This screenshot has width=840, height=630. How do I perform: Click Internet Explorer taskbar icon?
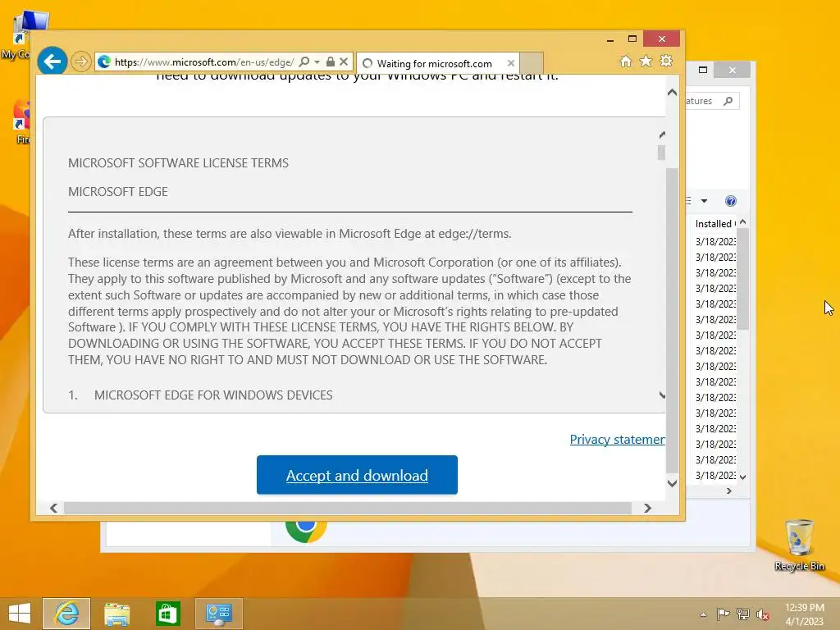pyautogui.click(x=66, y=614)
